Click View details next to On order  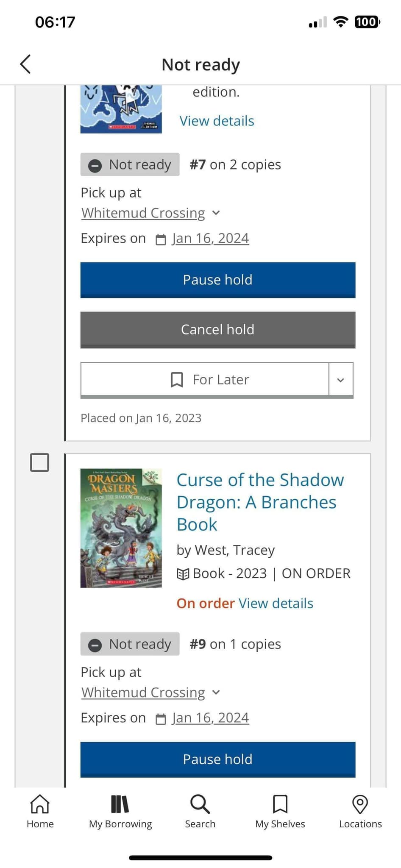tap(276, 603)
